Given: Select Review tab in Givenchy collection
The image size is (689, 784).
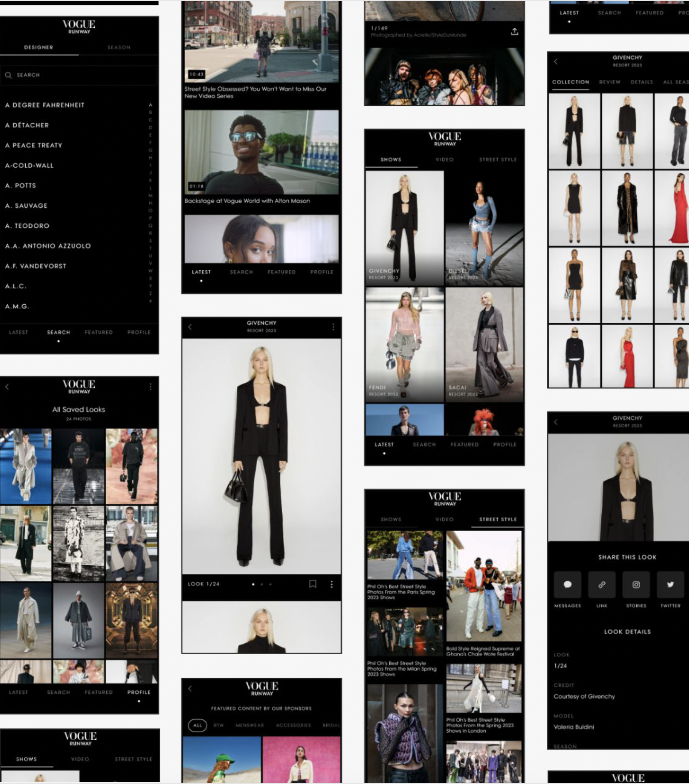Looking at the screenshot, I should pyautogui.click(x=610, y=82).
